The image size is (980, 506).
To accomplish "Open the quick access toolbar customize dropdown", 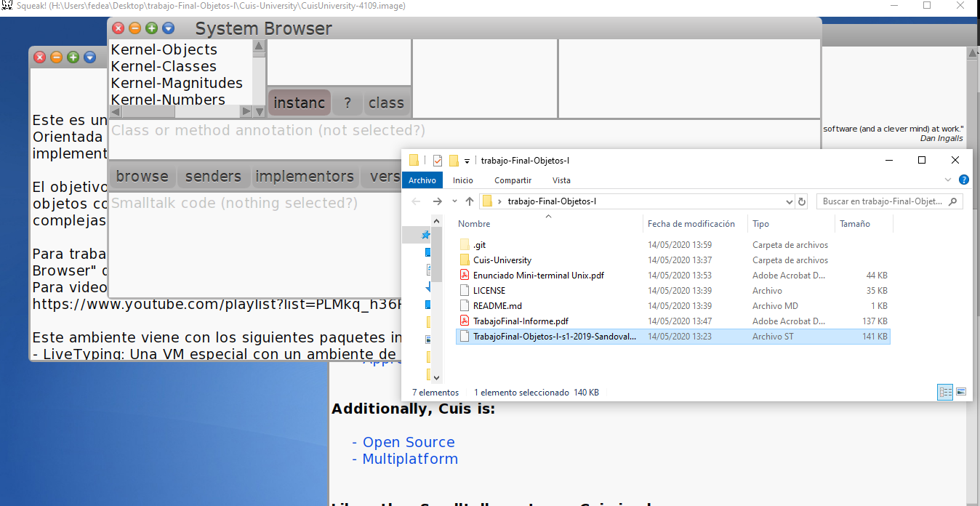I will tap(466, 161).
